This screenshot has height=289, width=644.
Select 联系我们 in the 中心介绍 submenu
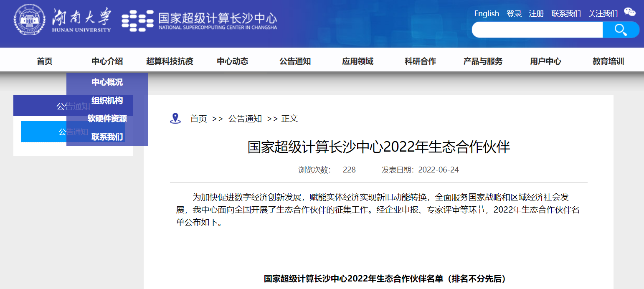[107, 137]
